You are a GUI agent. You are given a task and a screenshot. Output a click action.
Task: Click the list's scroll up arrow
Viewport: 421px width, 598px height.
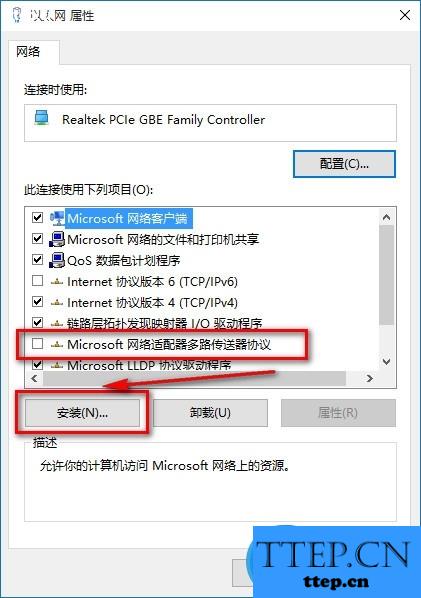point(386,217)
